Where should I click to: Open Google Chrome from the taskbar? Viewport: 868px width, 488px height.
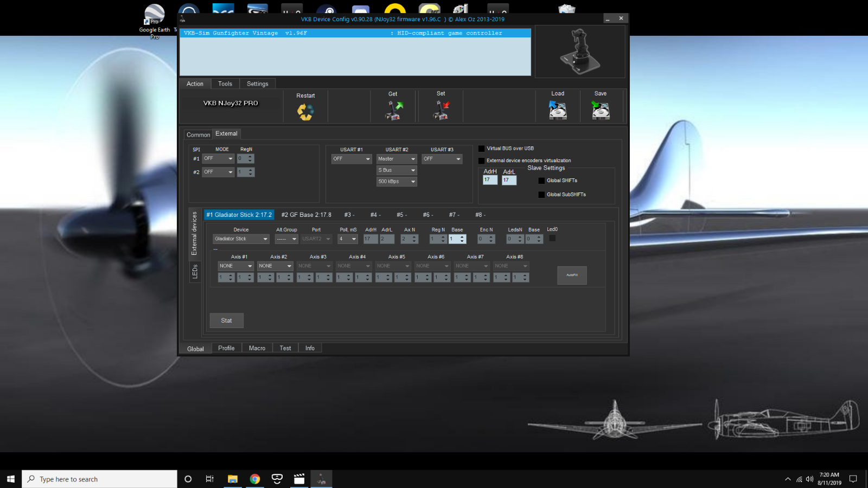pyautogui.click(x=255, y=479)
